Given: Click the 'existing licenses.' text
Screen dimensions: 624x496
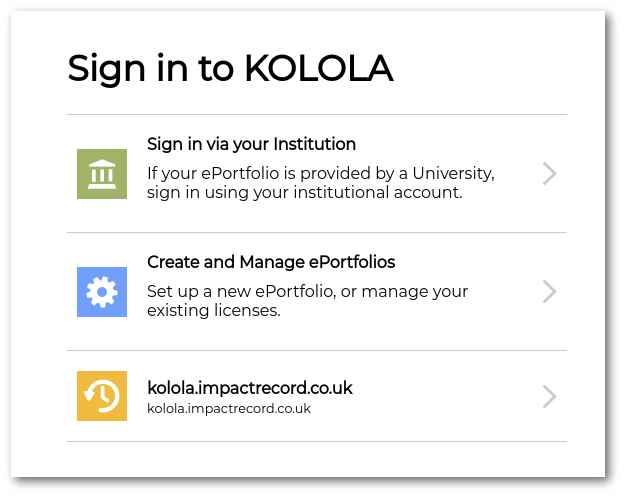Looking at the screenshot, I should [214, 310].
